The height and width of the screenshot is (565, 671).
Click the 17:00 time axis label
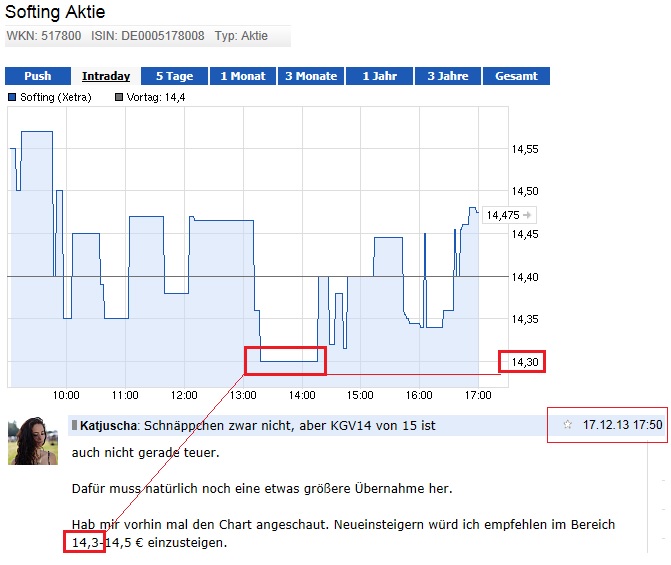tap(478, 395)
